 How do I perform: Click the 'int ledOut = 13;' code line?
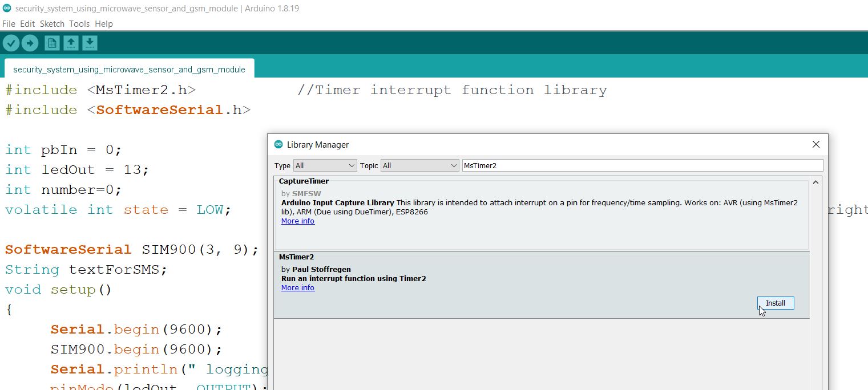(x=78, y=170)
